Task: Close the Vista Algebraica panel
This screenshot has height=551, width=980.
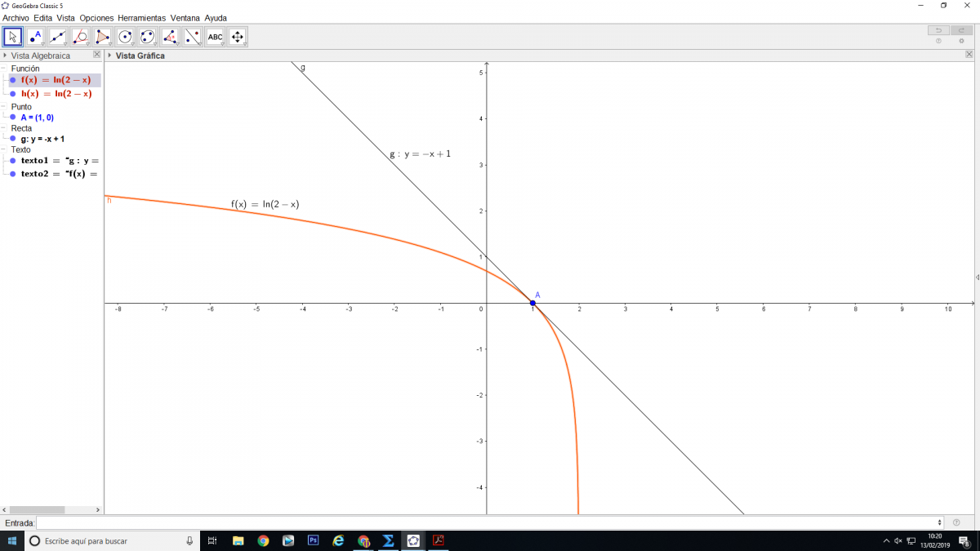Action: [96, 55]
